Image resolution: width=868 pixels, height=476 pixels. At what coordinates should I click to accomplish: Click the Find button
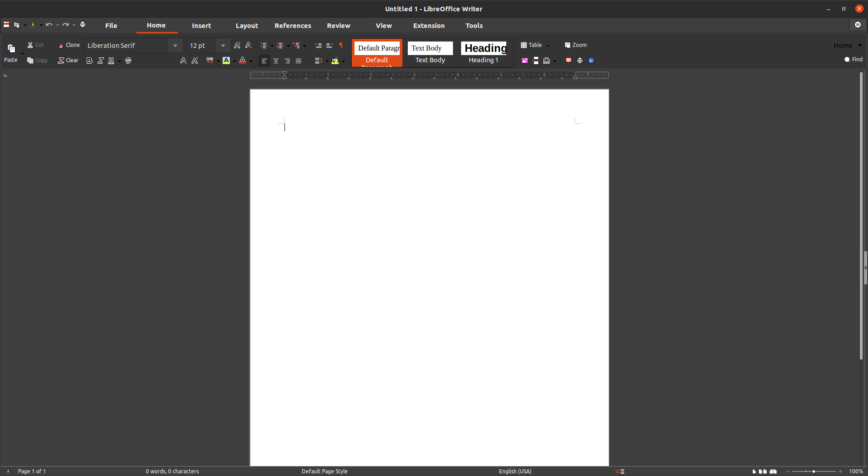click(853, 60)
